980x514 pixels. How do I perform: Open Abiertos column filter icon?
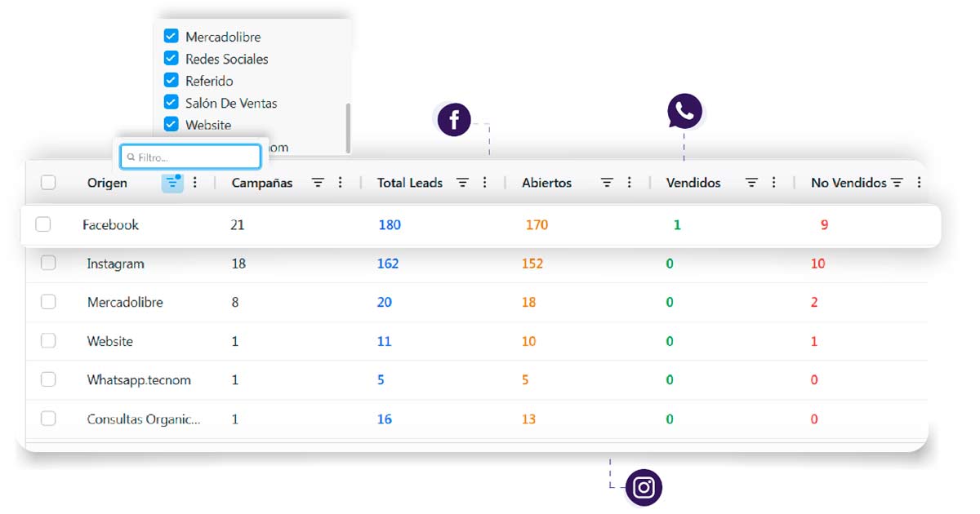click(x=607, y=183)
